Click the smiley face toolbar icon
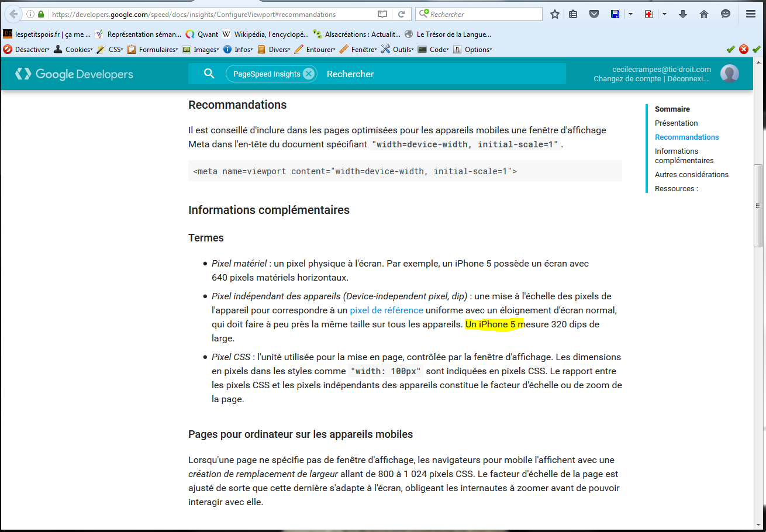The image size is (766, 532). (x=726, y=14)
